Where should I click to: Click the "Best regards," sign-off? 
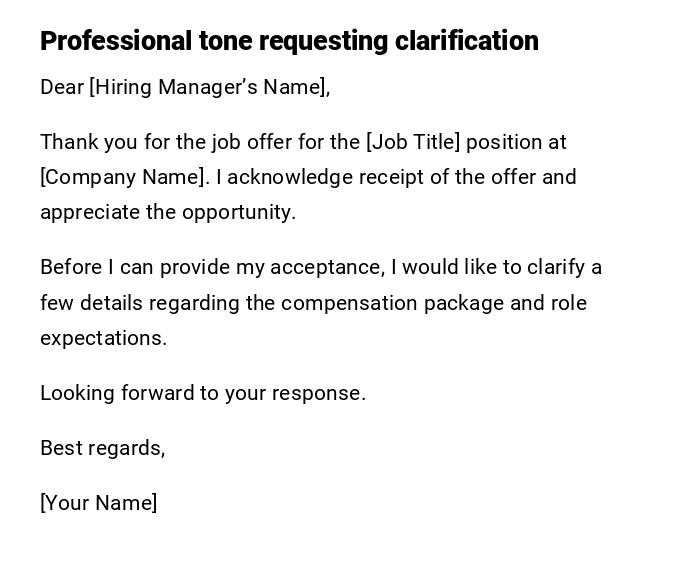pyautogui.click(x=102, y=448)
